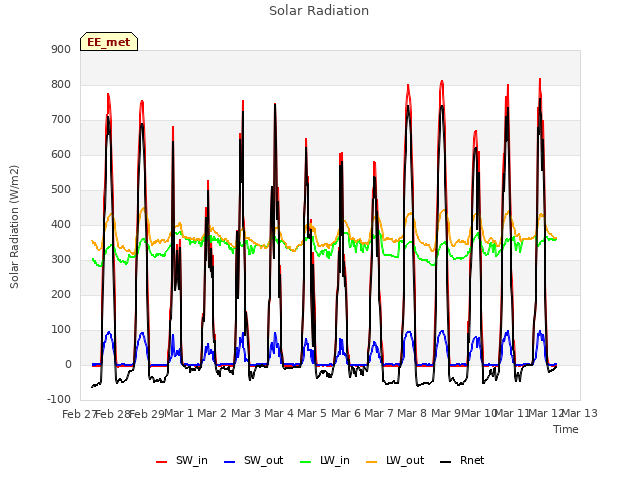Click the Mar 4 x-axis date label
This screenshot has width=640, height=480.
[x=279, y=413]
